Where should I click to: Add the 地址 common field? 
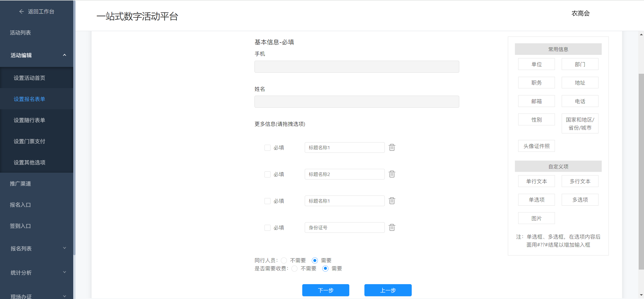pos(580,83)
